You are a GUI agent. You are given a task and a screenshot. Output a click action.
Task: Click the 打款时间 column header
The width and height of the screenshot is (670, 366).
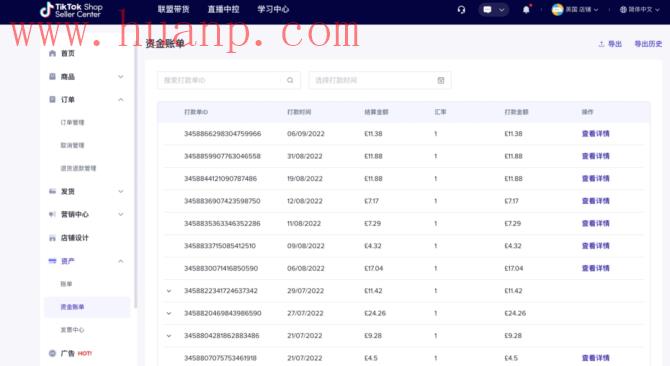click(299, 112)
